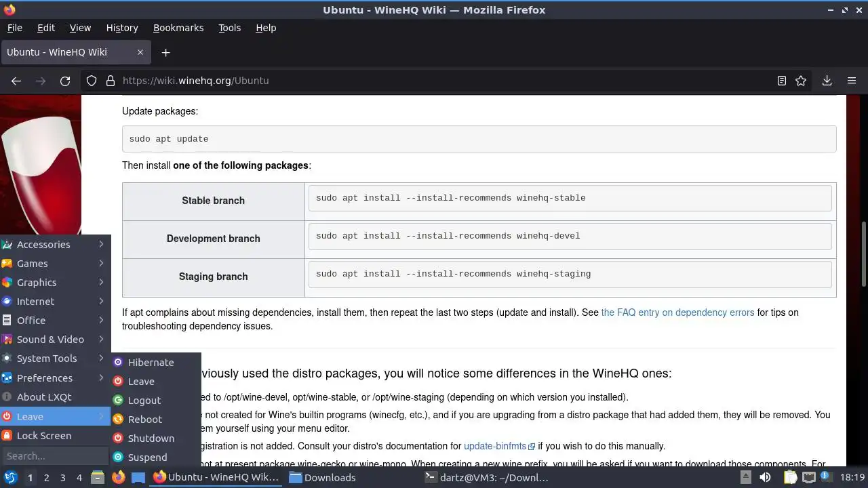The image size is (868, 488).
Task: Click the page vertical scrollbar thumb
Action: click(863, 254)
